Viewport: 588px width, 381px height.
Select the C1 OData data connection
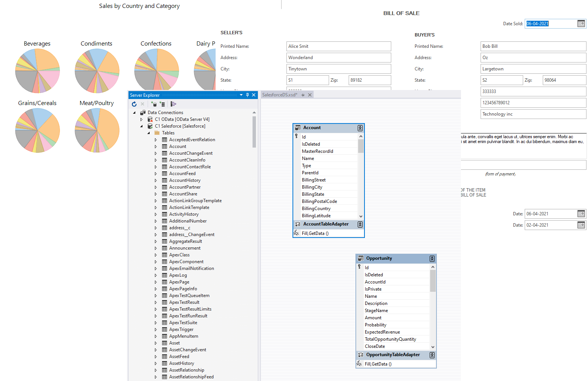pos(182,119)
